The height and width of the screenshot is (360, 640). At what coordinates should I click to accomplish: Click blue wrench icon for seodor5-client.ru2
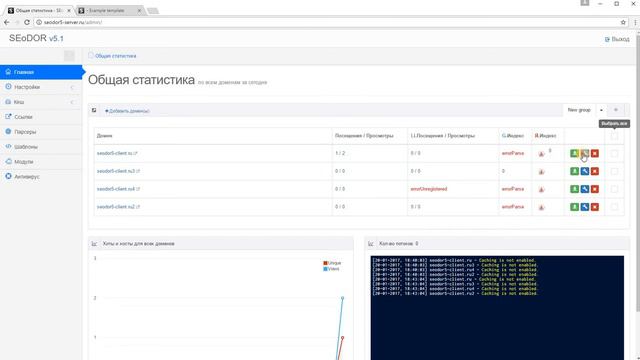tap(584, 207)
